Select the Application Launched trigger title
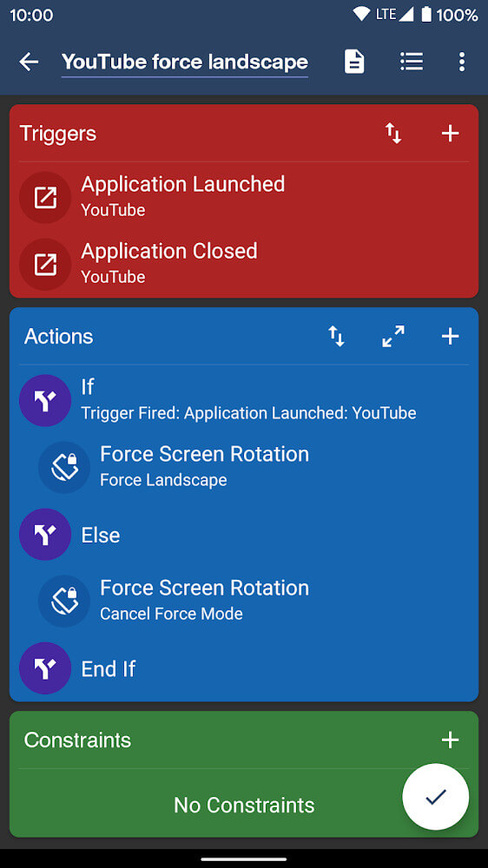This screenshot has width=488, height=868. (x=183, y=184)
